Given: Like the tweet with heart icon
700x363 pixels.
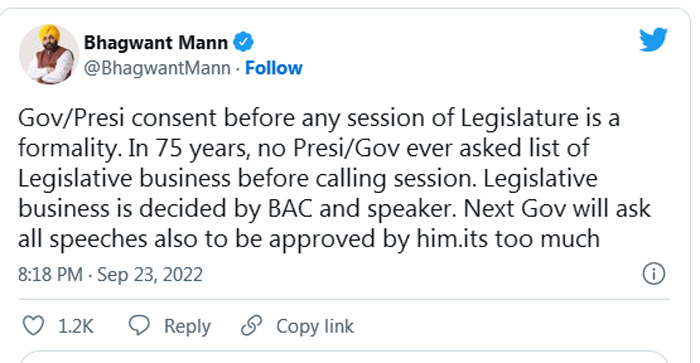Looking at the screenshot, I should coord(33,325).
